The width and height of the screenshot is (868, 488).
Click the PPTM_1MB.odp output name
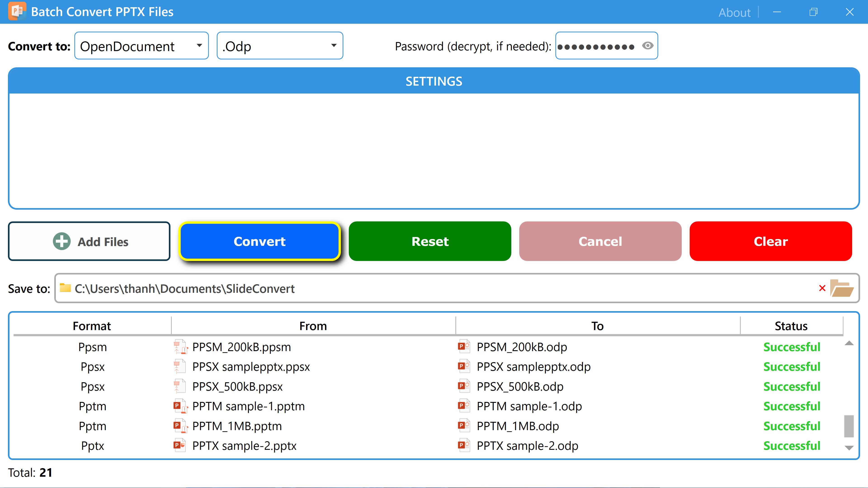(x=518, y=426)
